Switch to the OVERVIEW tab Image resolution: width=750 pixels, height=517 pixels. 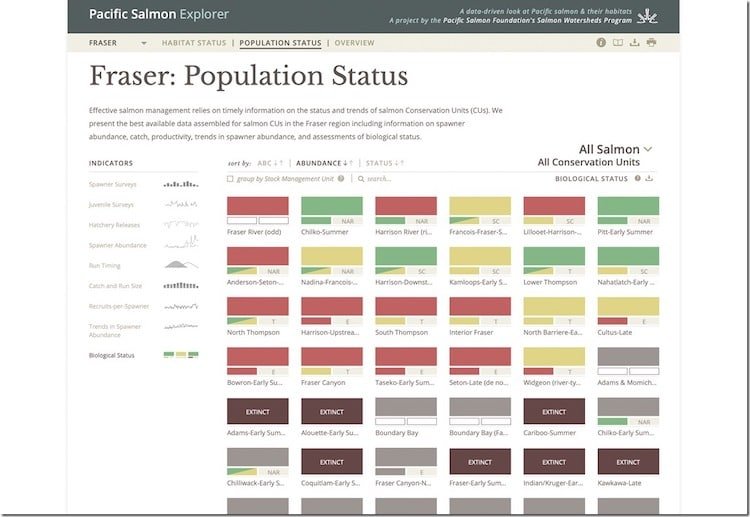pyautogui.click(x=354, y=43)
